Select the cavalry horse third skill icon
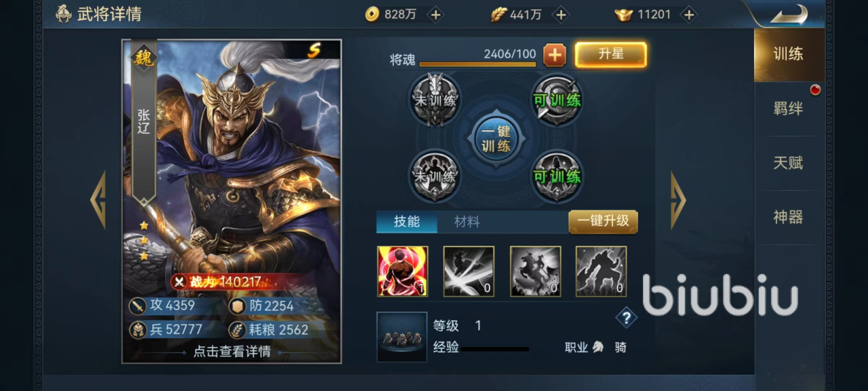Viewport: 868px width, 391px height. [x=535, y=272]
